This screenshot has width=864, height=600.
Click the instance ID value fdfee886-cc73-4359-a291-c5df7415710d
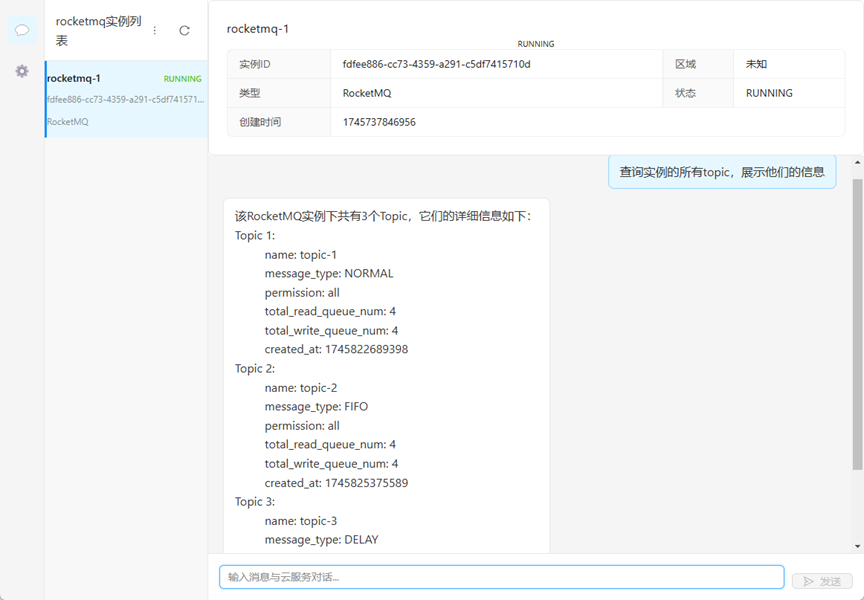point(436,64)
